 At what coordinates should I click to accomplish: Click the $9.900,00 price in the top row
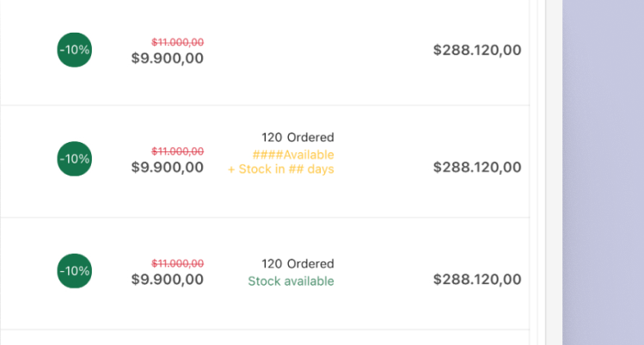point(167,58)
